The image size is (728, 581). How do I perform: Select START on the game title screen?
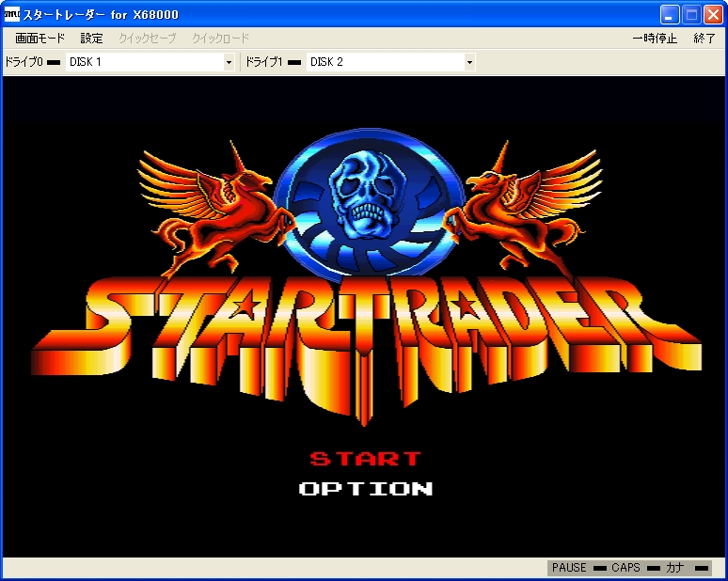click(x=365, y=459)
